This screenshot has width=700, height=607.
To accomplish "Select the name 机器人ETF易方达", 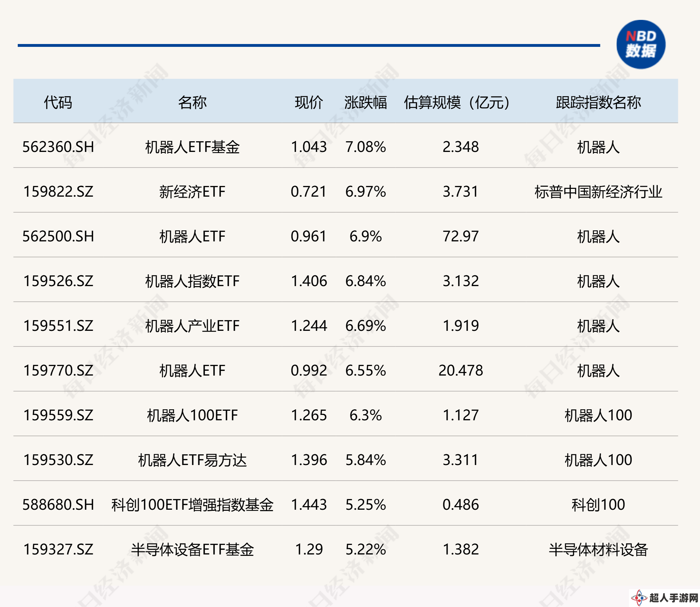I will [x=192, y=460].
